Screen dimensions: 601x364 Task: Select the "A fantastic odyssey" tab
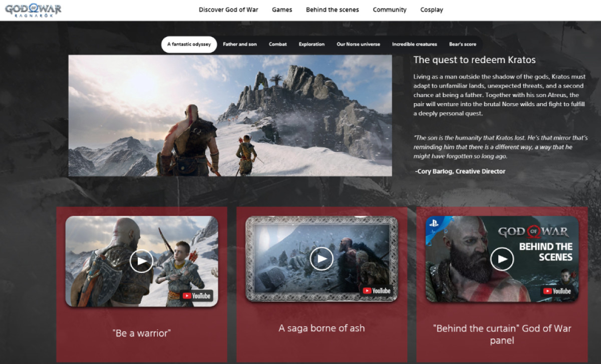[x=189, y=44]
